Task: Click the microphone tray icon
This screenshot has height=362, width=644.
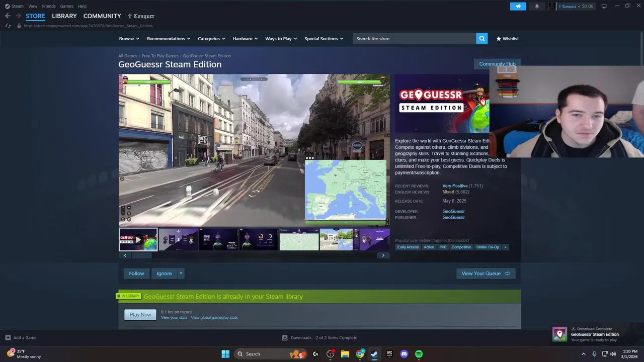Action: point(594,354)
